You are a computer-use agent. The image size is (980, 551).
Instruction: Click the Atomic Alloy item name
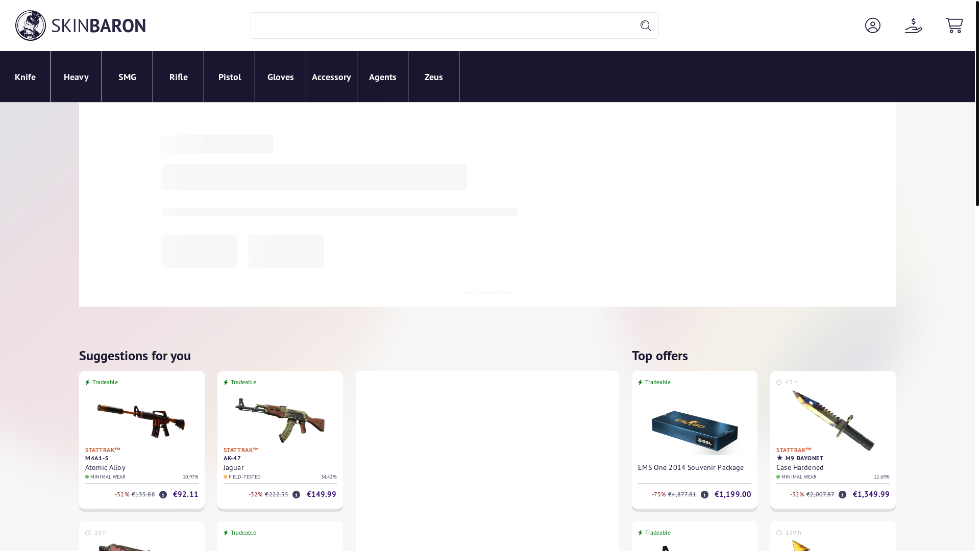105,467
